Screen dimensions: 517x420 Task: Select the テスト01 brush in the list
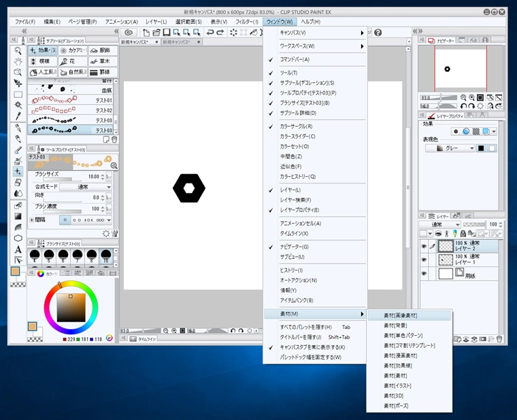click(x=71, y=100)
